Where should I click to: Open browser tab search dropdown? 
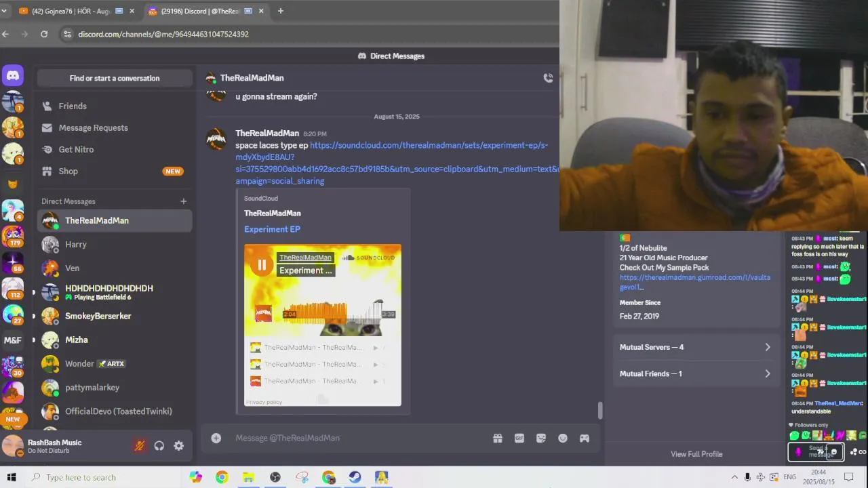tap(4, 11)
